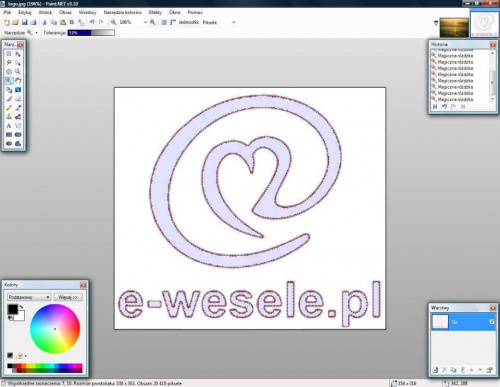Image resolution: width=500 pixels, height=387 pixels.
Task: Toggle the pixel grid display
Action: click(164, 22)
